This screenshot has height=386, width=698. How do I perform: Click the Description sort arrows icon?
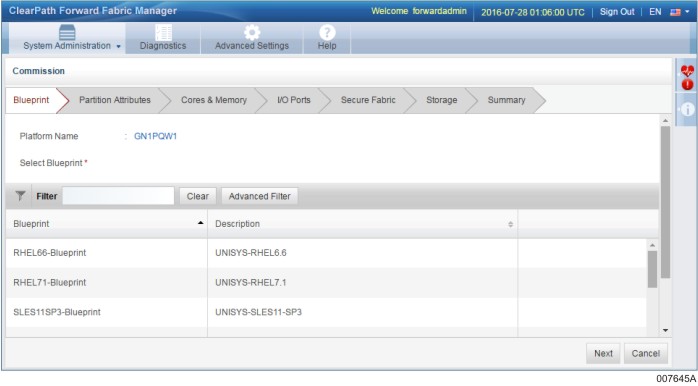(511, 224)
